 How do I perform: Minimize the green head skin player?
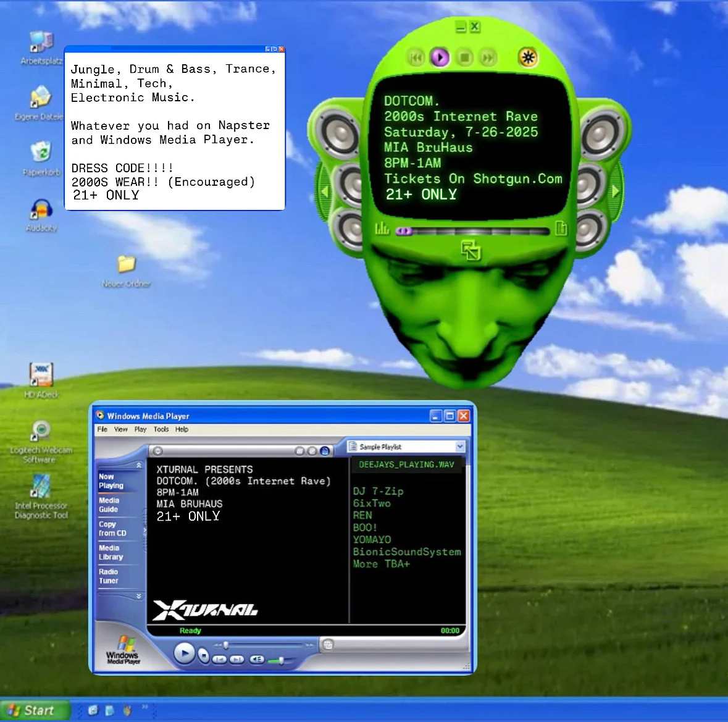(461, 27)
